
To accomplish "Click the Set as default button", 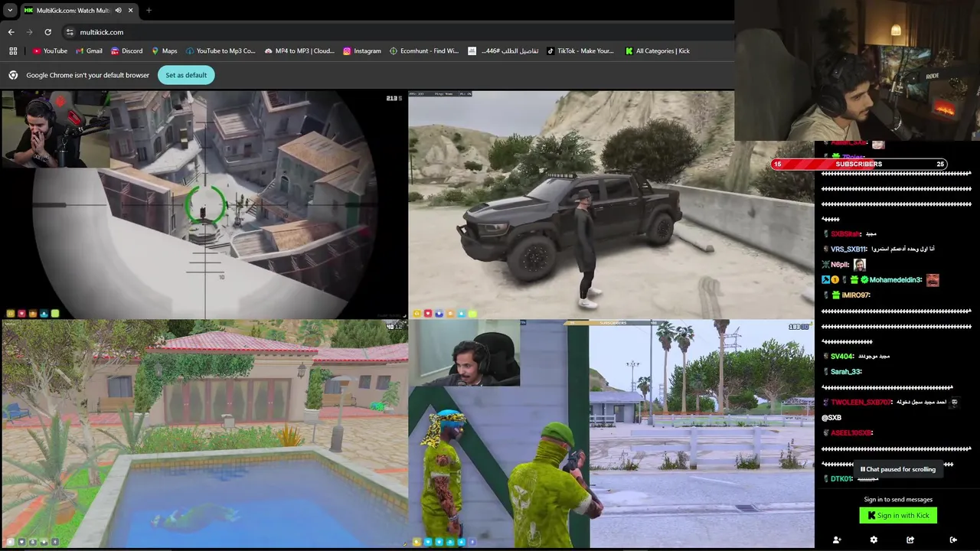I will [186, 75].
